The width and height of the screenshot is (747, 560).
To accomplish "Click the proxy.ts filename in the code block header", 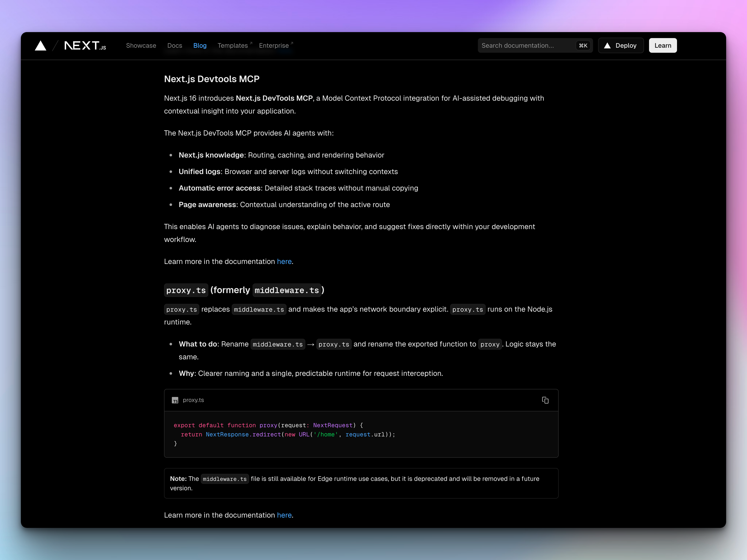I will click(x=193, y=400).
